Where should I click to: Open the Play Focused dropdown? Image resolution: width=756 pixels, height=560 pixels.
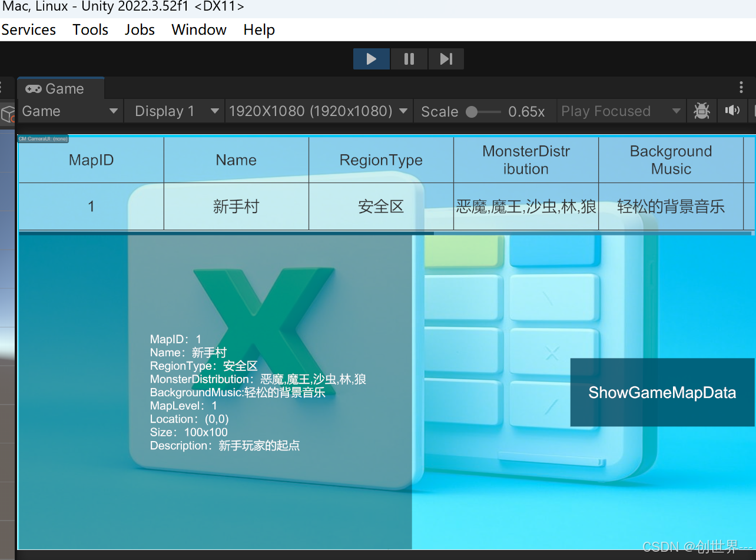point(621,111)
